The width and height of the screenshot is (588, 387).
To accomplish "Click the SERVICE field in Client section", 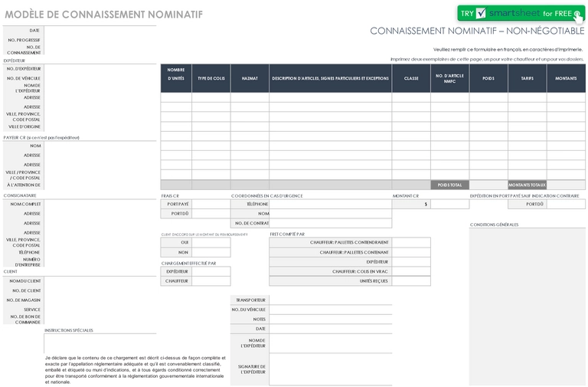I will [x=100, y=310].
